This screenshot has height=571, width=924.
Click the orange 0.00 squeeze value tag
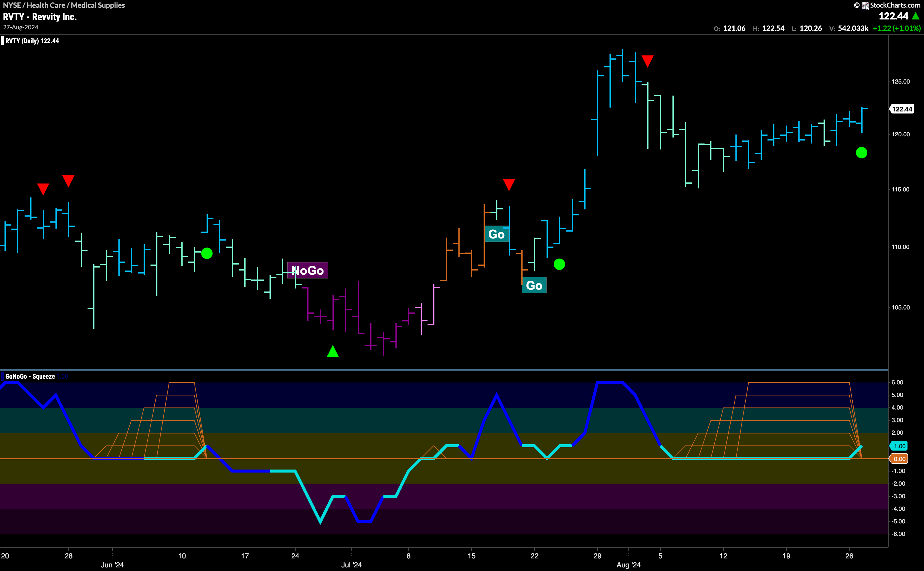(x=899, y=459)
